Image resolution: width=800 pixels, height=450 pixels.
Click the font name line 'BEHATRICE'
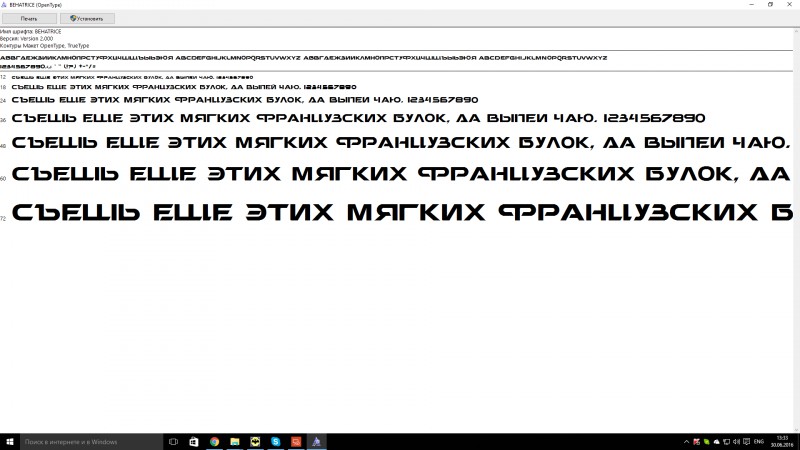click(x=31, y=32)
